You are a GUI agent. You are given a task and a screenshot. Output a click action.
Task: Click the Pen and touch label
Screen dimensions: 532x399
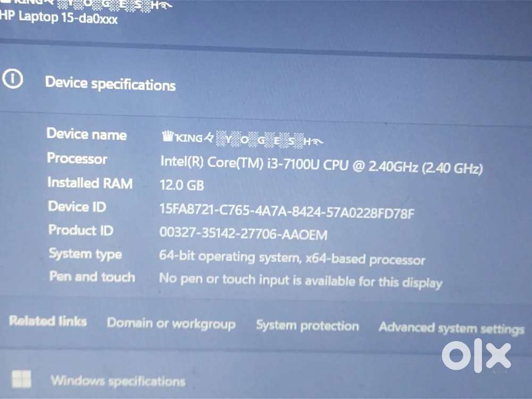[92, 277]
